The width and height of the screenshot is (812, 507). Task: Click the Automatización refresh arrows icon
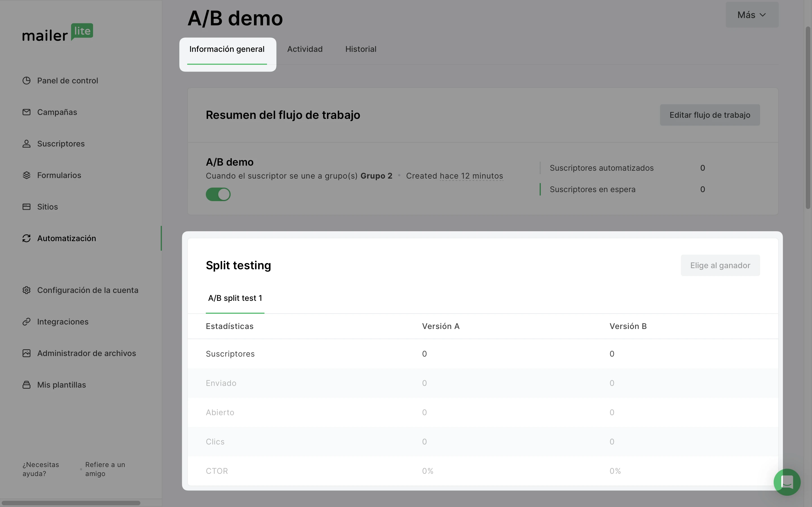coord(27,238)
